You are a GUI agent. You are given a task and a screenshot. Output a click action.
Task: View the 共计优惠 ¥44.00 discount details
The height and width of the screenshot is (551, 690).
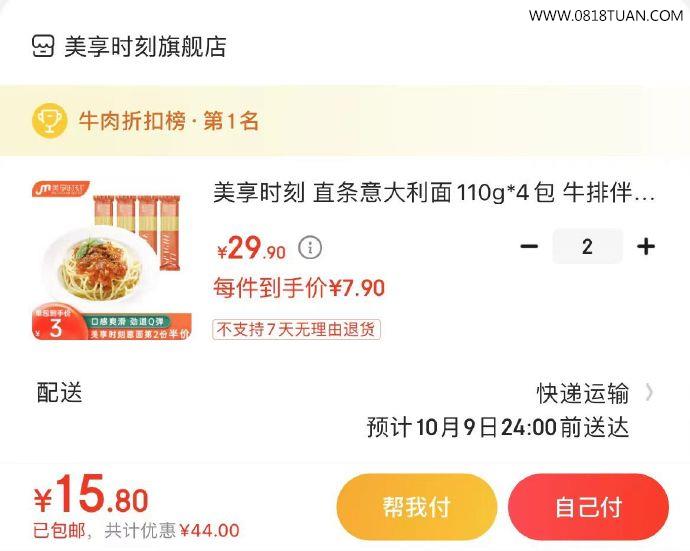(172, 531)
